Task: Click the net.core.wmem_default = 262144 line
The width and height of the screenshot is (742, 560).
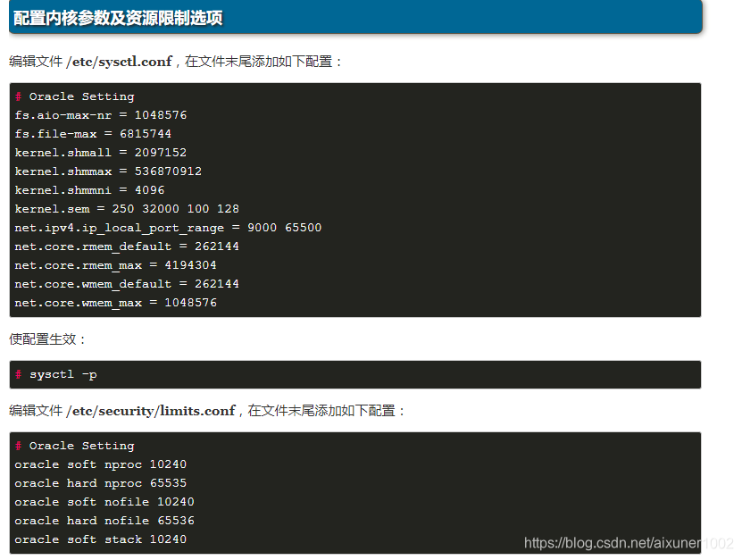Action: click(127, 284)
